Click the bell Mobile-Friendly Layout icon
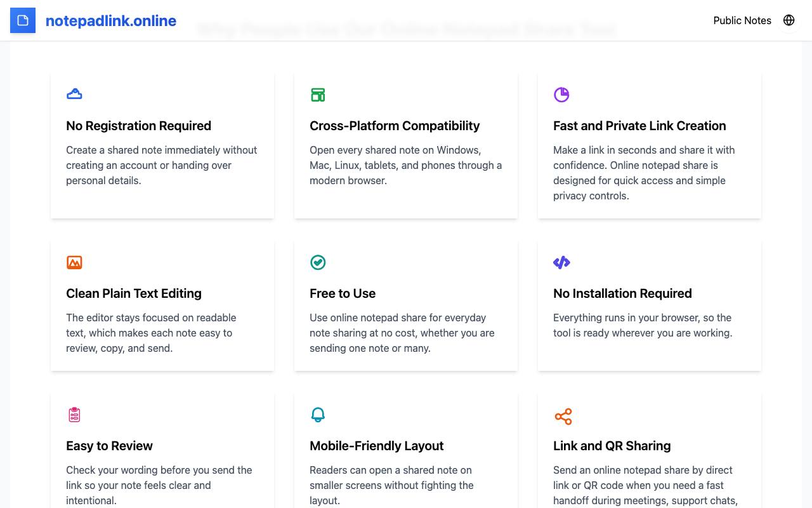This screenshot has height=508, width=812. (318, 415)
